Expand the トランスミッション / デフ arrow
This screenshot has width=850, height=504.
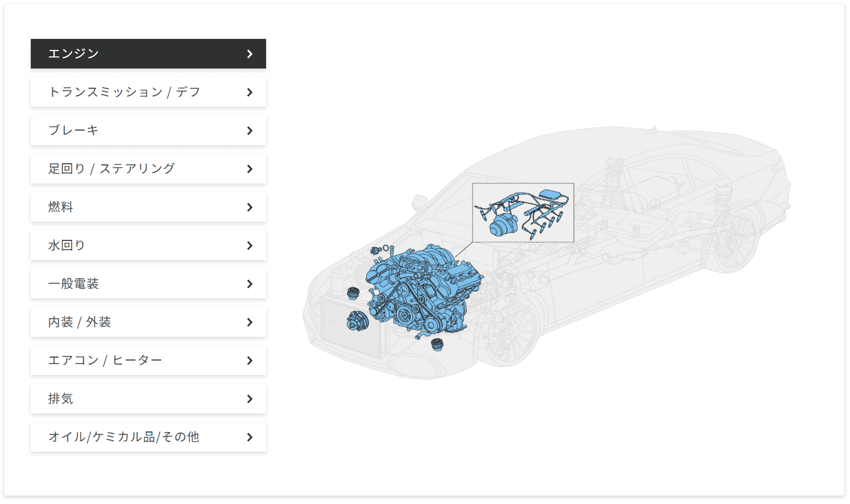point(250,92)
